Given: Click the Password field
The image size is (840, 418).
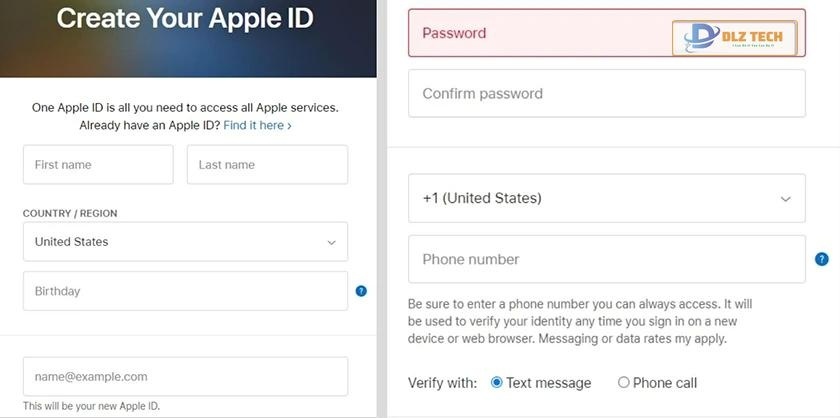Looking at the screenshot, I should pos(540,33).
